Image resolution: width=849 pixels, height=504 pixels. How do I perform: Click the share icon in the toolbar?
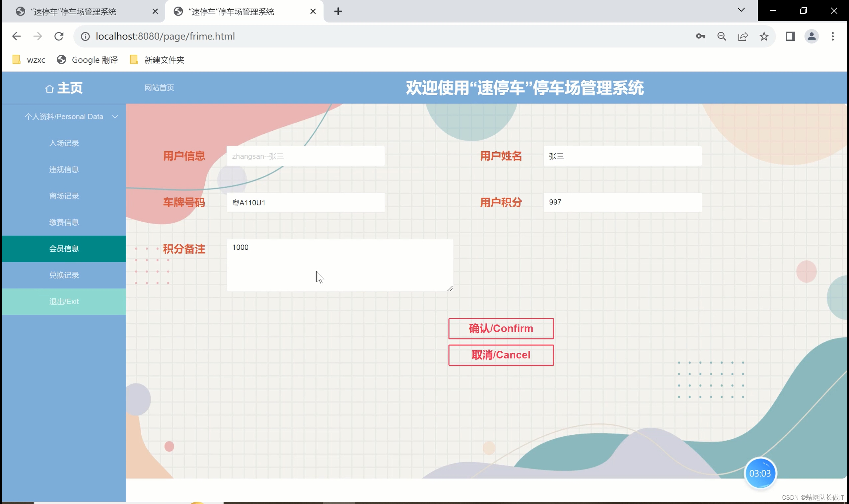tap(743, 36)
